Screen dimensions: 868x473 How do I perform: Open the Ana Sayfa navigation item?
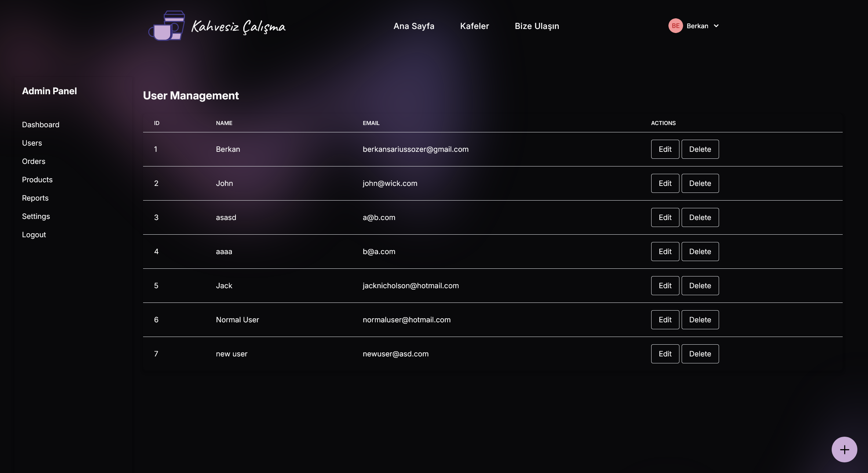click(x=414, y=26)
